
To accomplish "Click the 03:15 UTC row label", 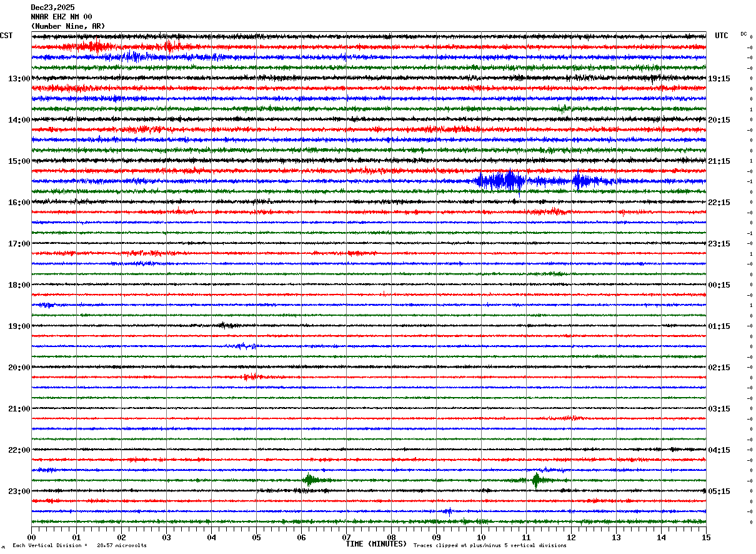I will pos(719,409).
